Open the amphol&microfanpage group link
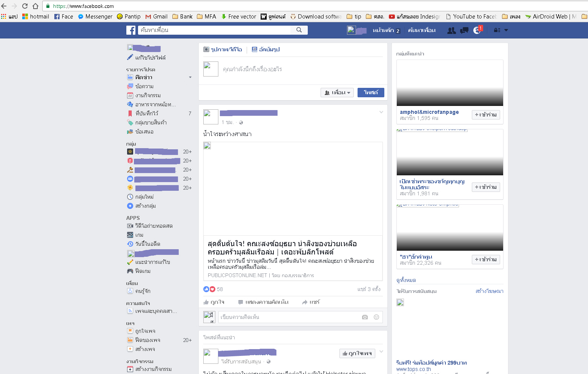 pos(429,112)
